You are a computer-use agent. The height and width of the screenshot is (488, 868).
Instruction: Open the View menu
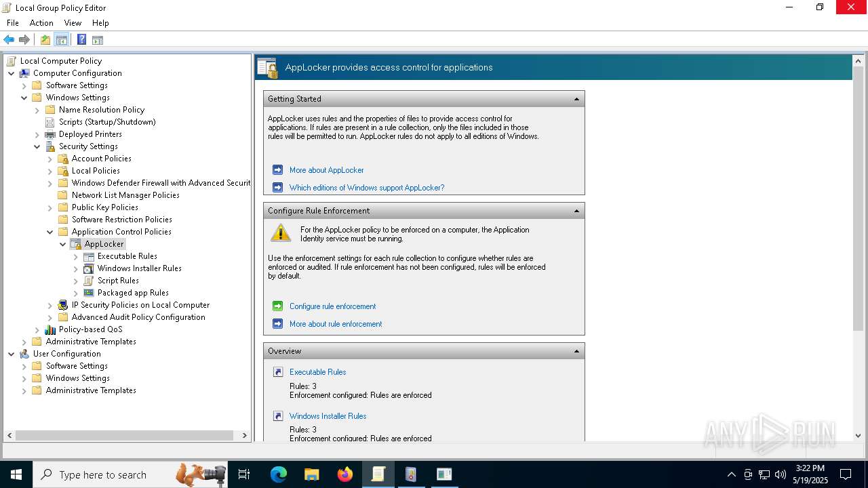[73, 23]
